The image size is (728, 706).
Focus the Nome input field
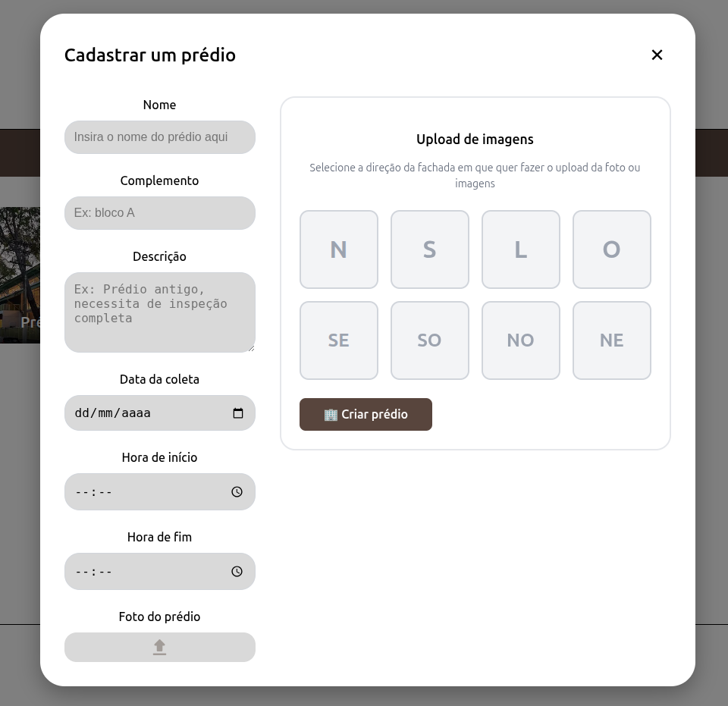point(160,137)
